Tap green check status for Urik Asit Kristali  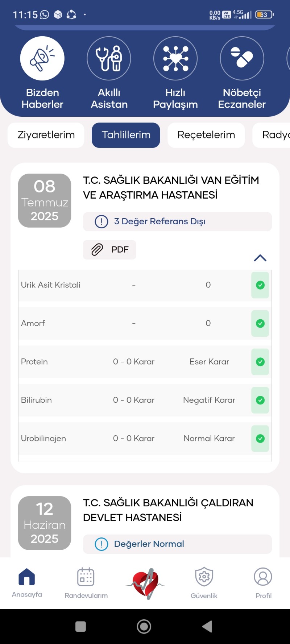click(260, 285)
